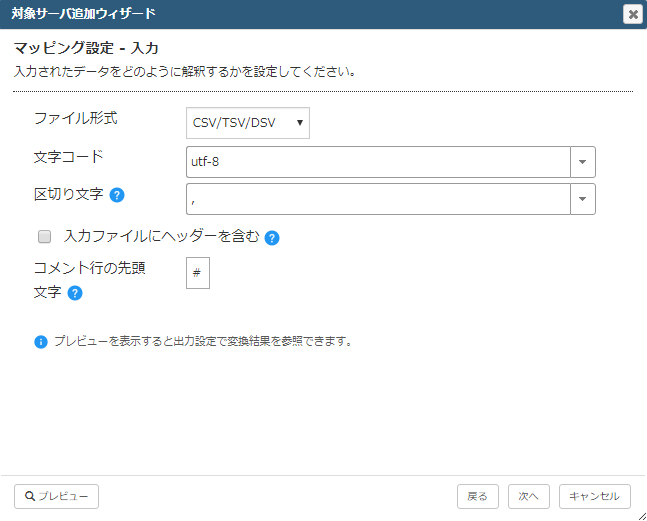Enable 入力ファイルにヘッダーを含む checkbox
The image size is (647, 521).
(x=44, y=237)
